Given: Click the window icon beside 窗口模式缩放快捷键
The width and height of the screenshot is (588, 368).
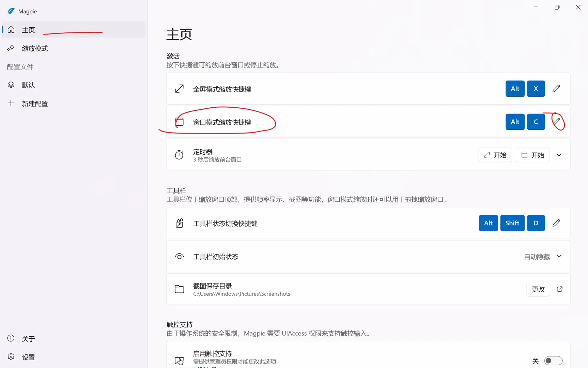Looking at the screenshot, I should click(179, 122).
